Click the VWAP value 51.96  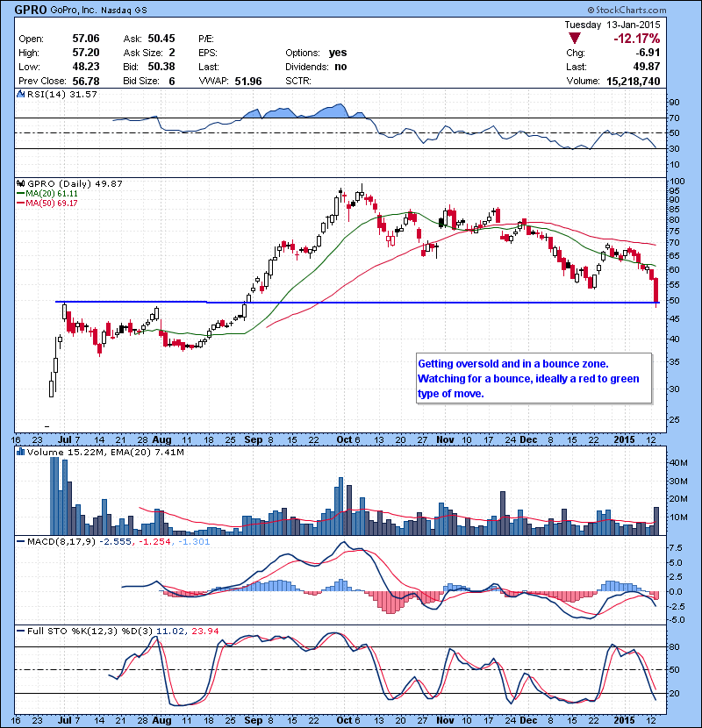tap(248, 81)
